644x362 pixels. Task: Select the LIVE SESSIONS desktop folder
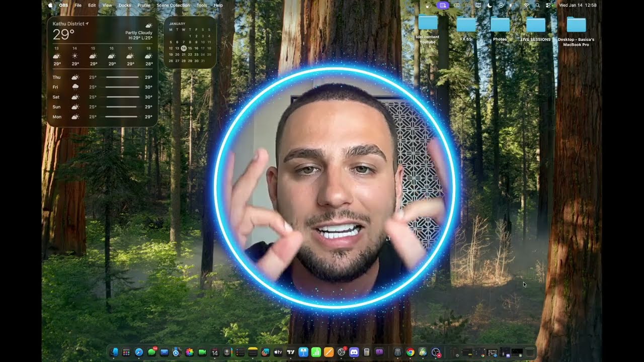(x=535, y=29)
